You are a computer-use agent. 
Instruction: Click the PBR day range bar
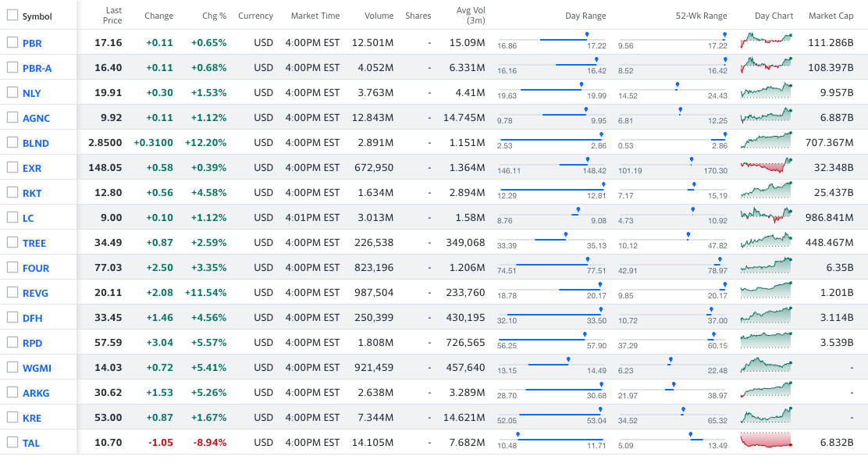pos(552,39)
